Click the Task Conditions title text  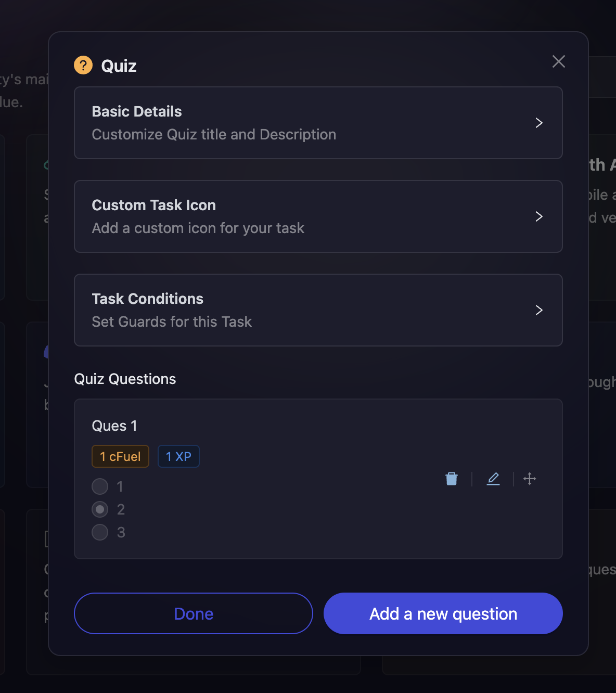(147, 299)
